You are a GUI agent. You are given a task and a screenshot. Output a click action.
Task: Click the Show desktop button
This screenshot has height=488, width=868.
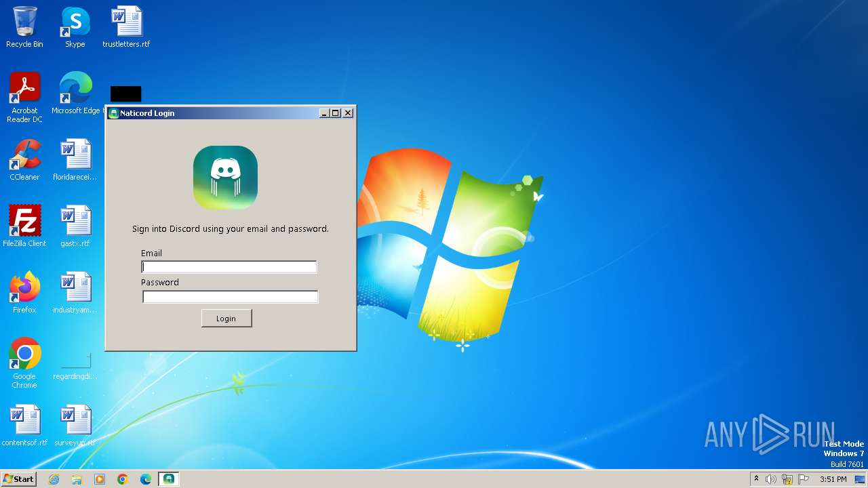click(x=860, y=479)
